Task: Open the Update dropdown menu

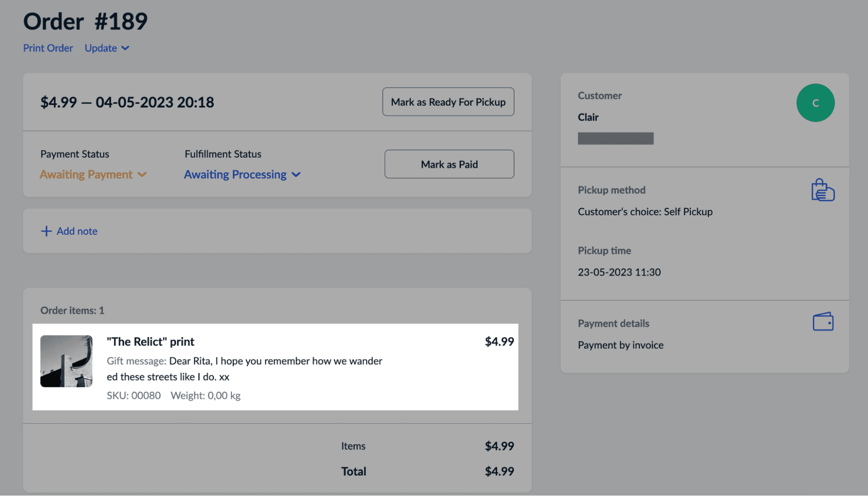Action: [107, 48]
